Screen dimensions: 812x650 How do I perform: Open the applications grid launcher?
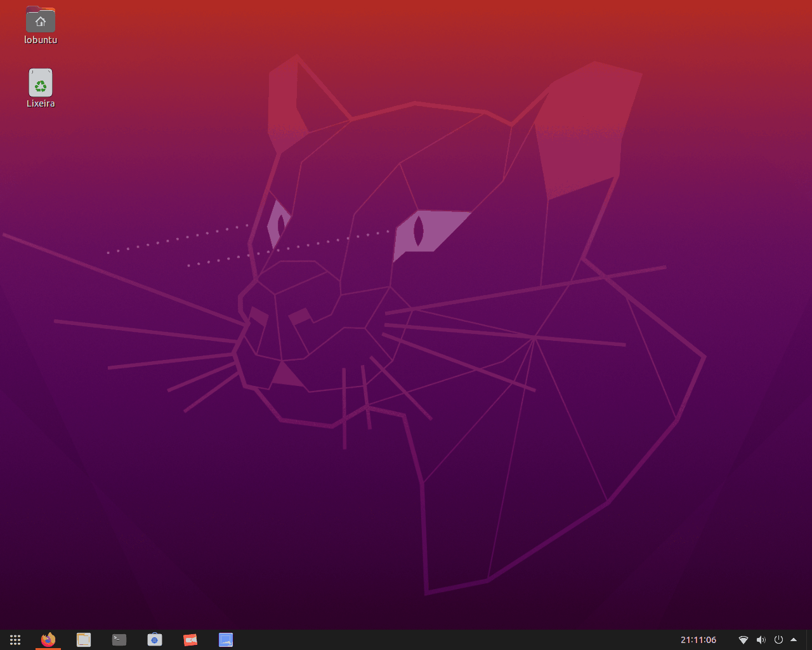pyautogui.click(x=15, y=640)
